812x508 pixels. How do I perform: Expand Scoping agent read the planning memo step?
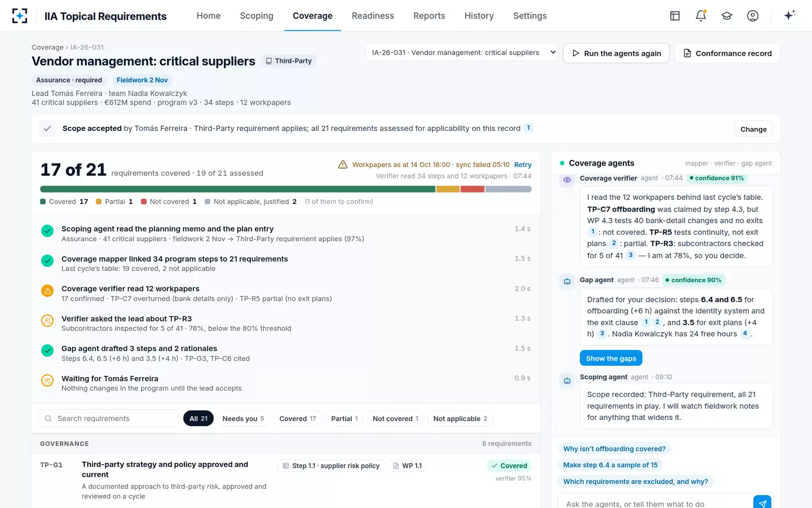[285, 234]
